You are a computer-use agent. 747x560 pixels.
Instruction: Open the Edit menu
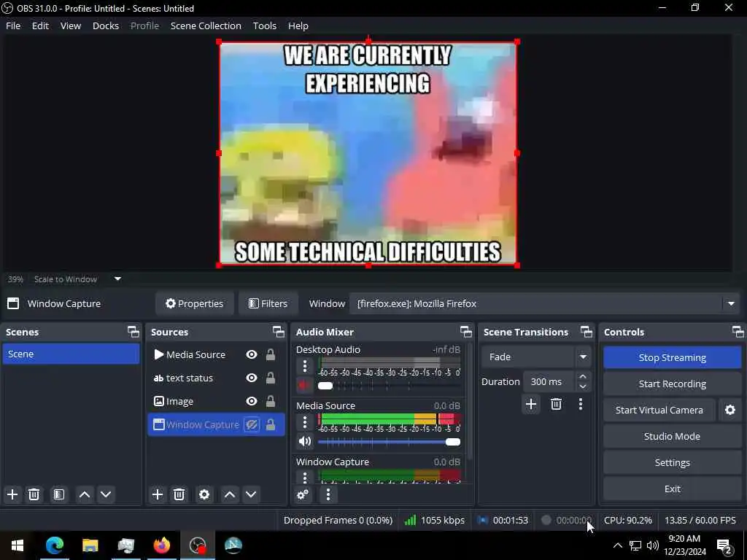click(41, 26)
